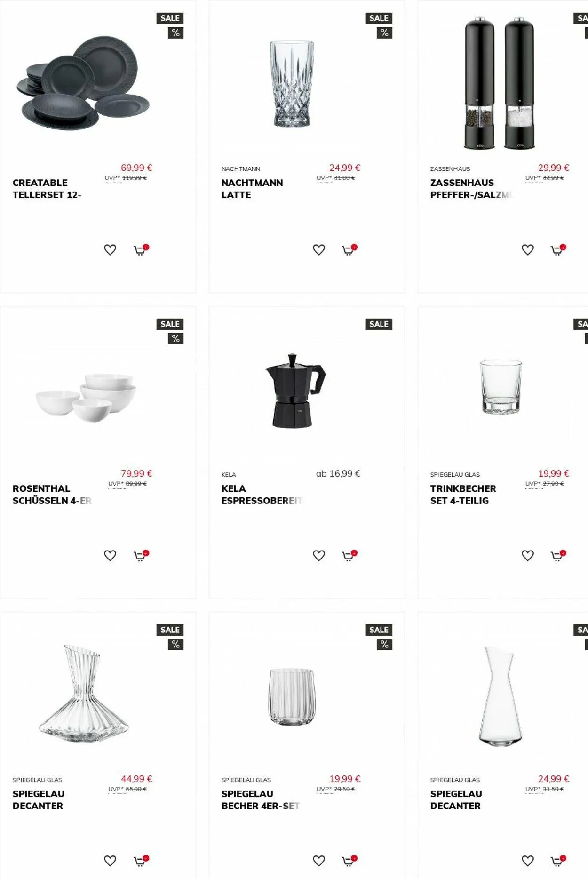View the white Rosenthal bowls image

(86, 398)
